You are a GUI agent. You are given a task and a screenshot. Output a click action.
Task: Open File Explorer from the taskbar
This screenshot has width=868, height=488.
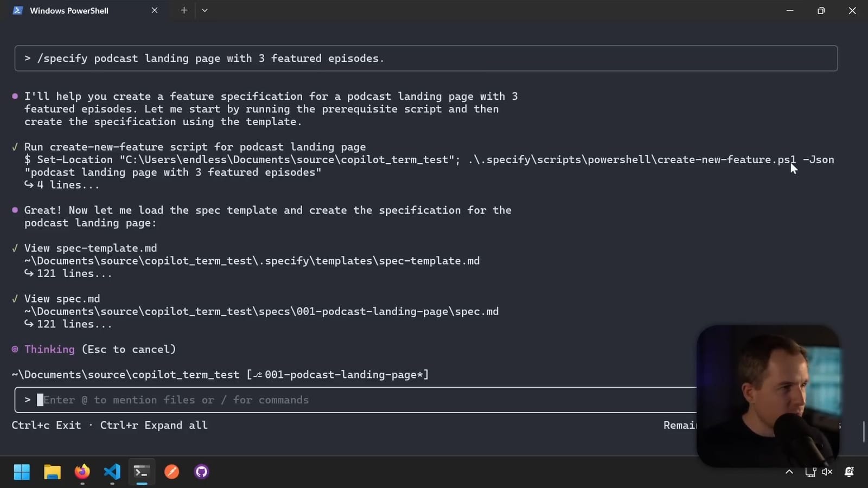[52, 472]
